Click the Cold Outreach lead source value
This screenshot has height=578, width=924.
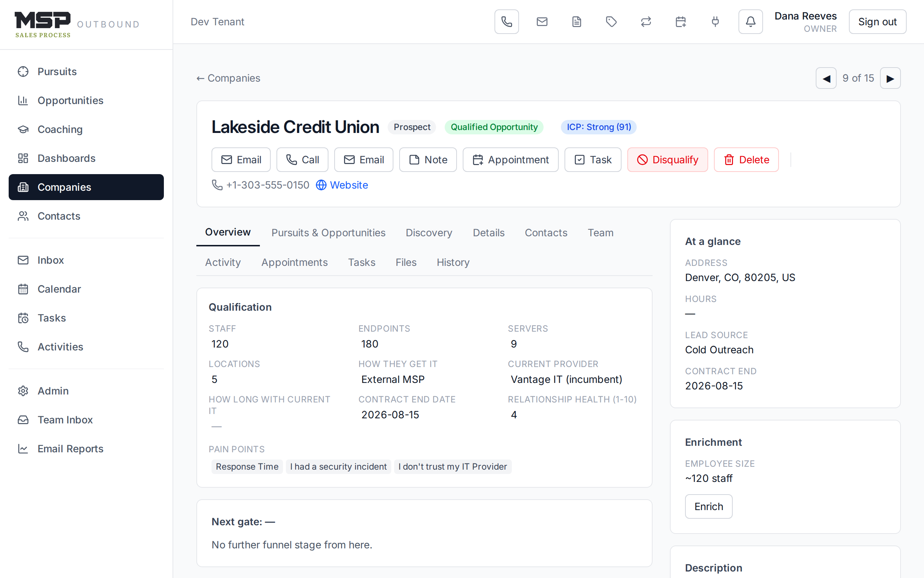719,350
